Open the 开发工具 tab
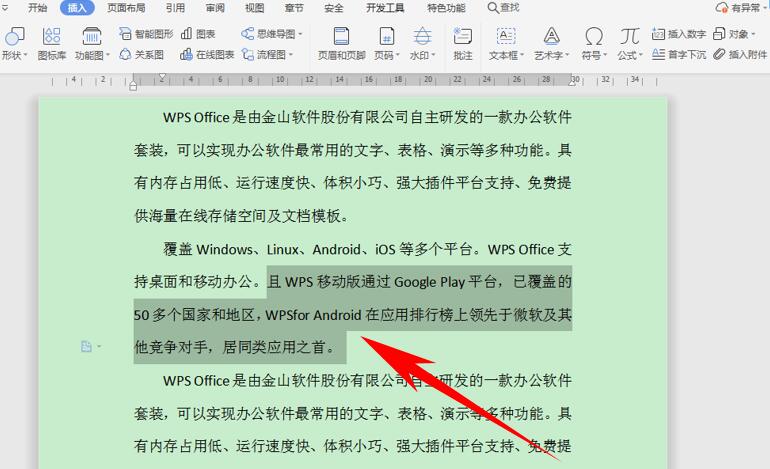This screenshot has height=469, width=770. click(x=385, y=8)
